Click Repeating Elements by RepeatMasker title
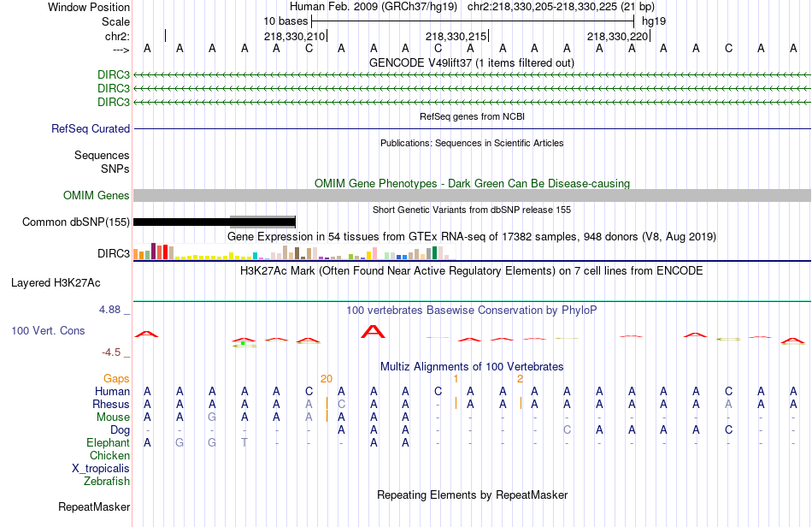The width and height of the screenshot is (812, 527). (473, 494)
